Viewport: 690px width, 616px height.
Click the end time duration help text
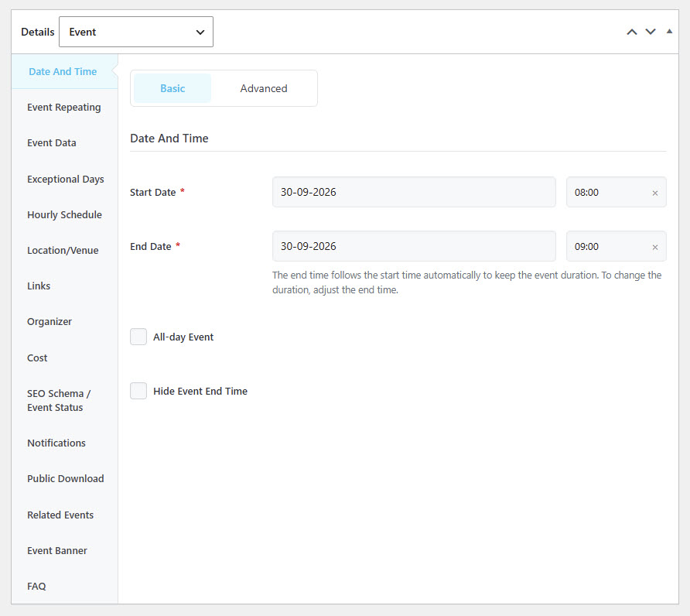coord(467,282)
